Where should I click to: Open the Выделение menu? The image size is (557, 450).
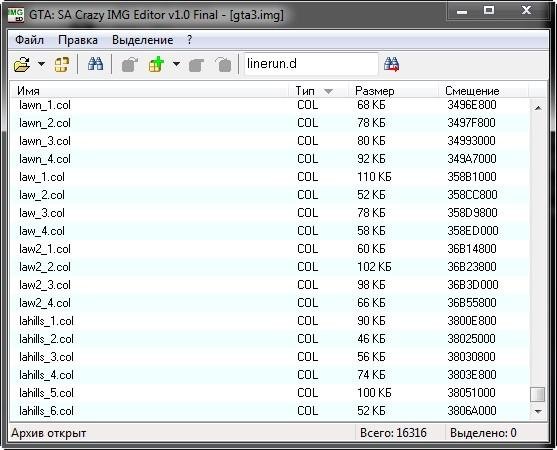(x=142, y=40)
